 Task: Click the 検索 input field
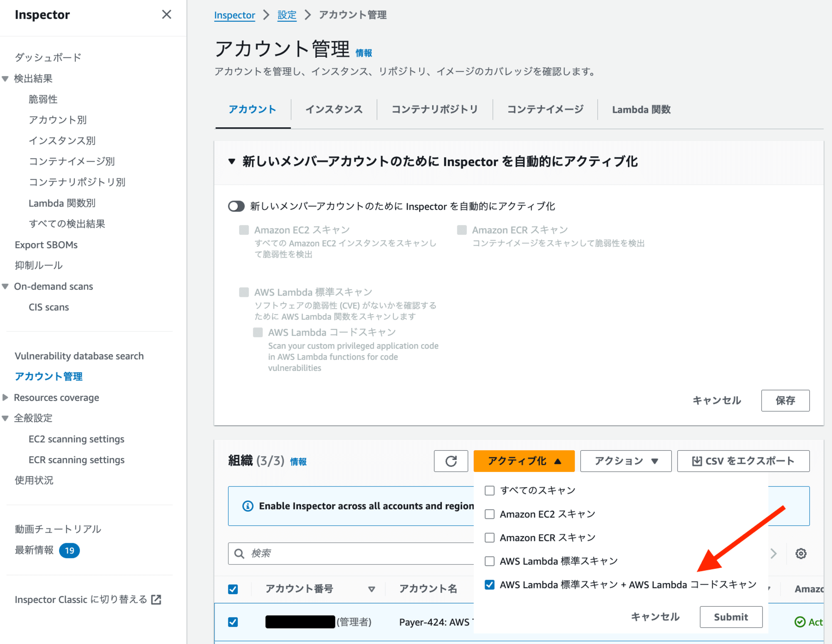pyautogui.click(x=351, y=553)
